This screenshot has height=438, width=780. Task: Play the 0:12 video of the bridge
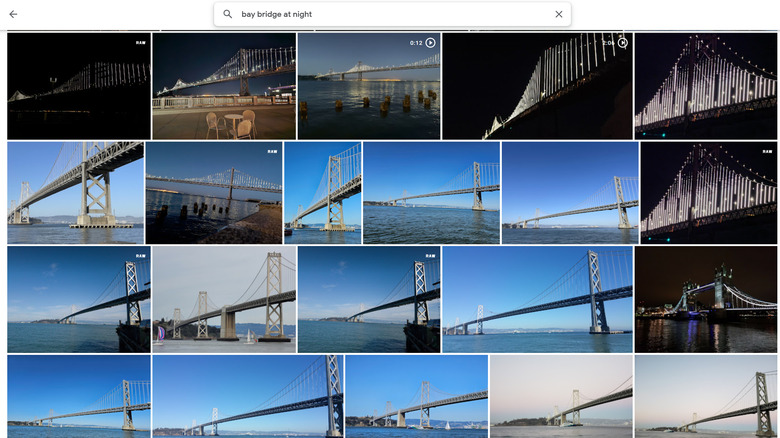(430, 43)
